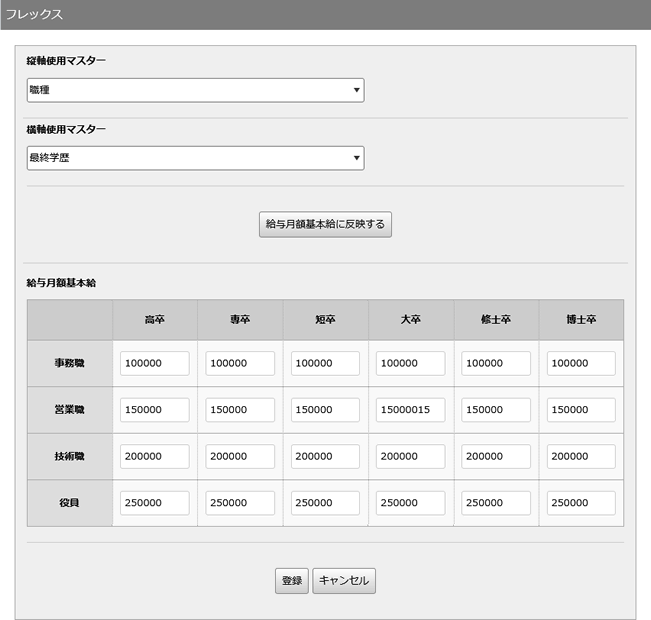Click the 役員 短卒 salary input
This screenshot has width=651, height=620.
point(325,503)
